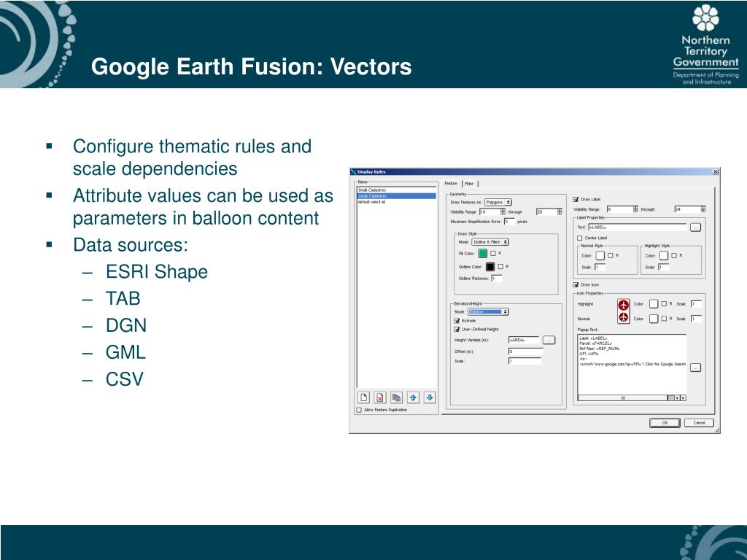747x560 pixels.
Task: Select the Large Cadastres rule
Action: point(396,195)
